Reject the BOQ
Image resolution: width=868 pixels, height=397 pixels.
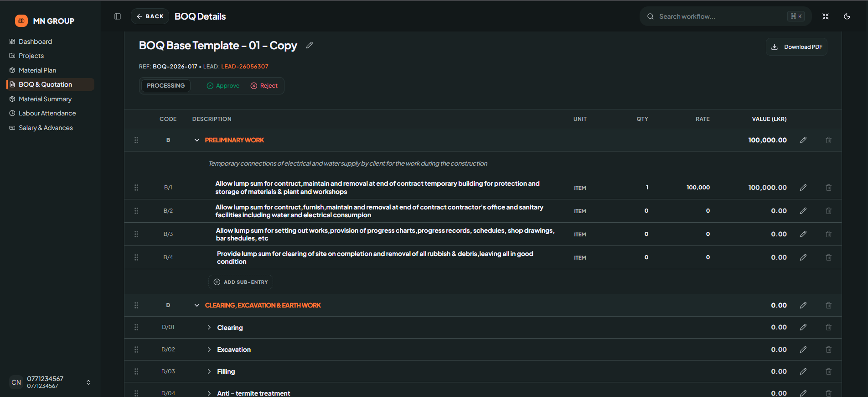tap(264, 86)
